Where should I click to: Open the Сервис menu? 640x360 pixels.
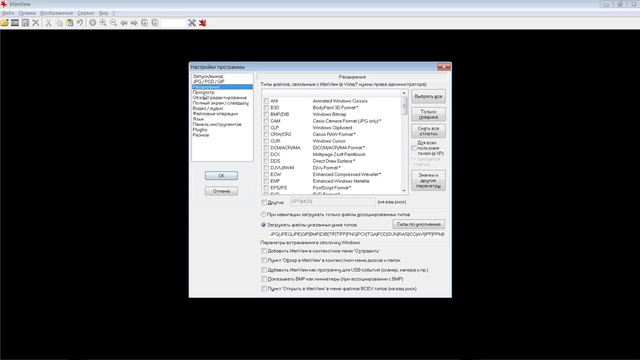[86, 13]
